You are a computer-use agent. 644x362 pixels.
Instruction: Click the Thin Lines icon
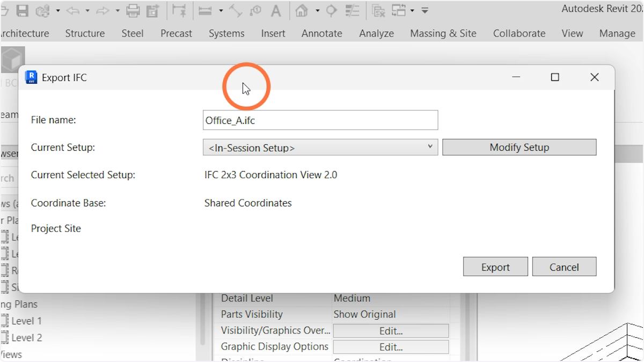click(x=352, y=10)
